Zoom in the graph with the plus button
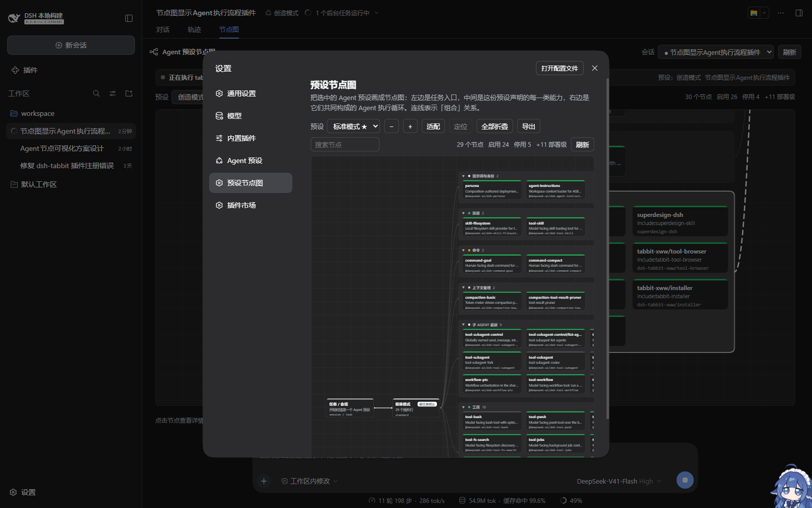Image resolution: width=812 pixels, height=508 pixels. 410,126
